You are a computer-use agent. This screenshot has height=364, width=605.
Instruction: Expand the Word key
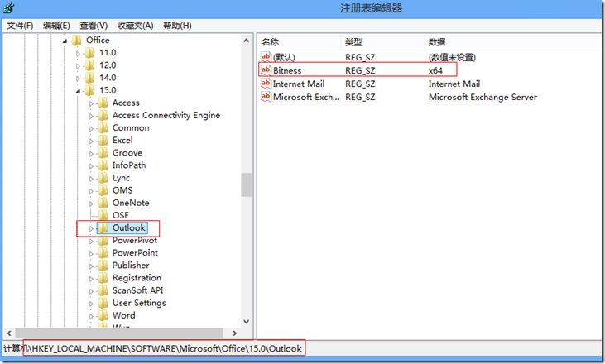[x=91, y=316]
